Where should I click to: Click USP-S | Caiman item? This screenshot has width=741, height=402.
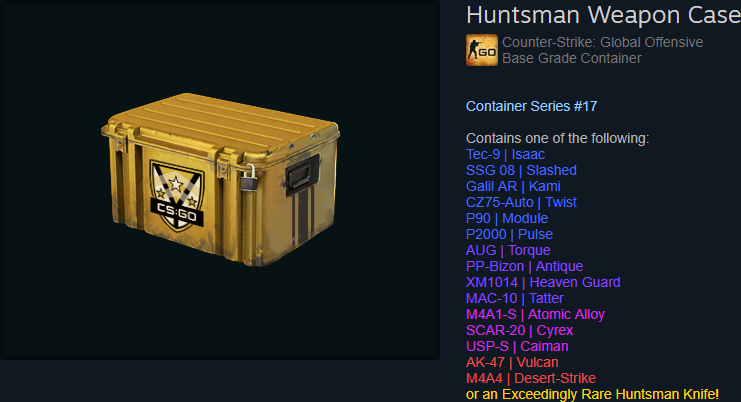[x=517, y=346]
